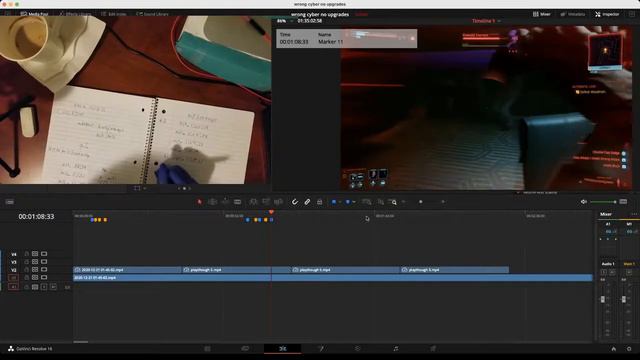This screenshot has height=360, width=640.
Task: Open the Edit Index panel
Action: (113, 14)
